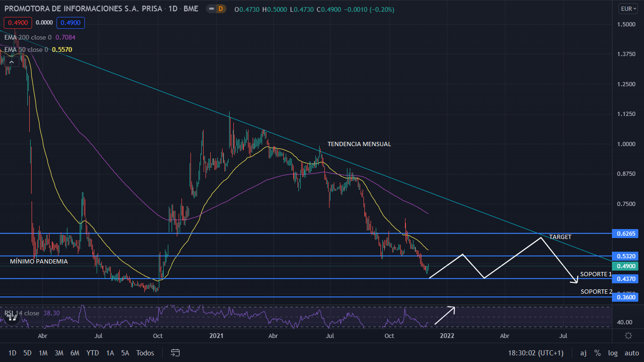Open the EUR currency dropdown
This screenshot has width=644, height=362.
pyautogui.click(x=628, y=8)
